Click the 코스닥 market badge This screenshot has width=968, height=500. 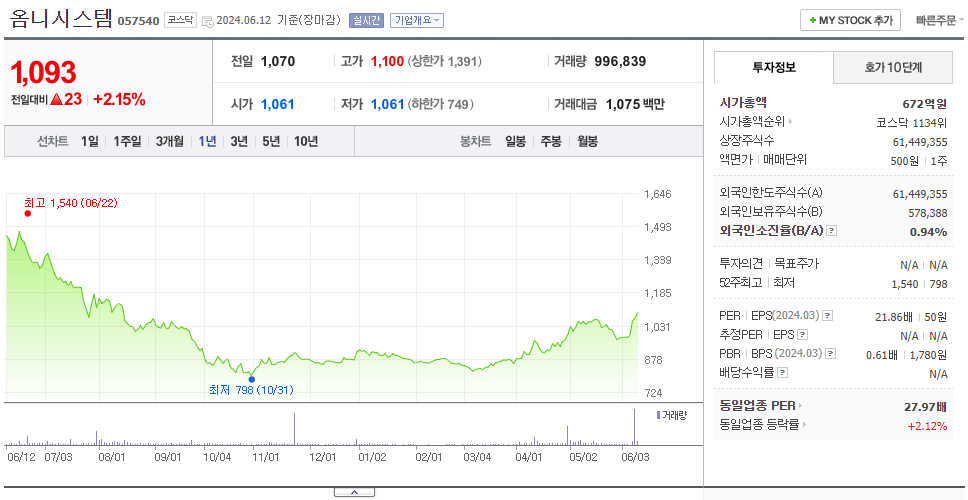(x=180, y=20)
